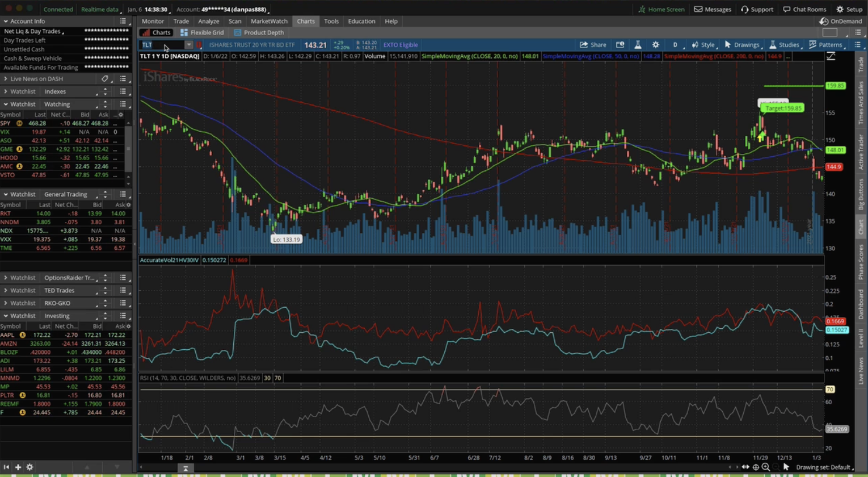Switch to the Monitor tab
The width and height of the screenshot is (868, 477).
pyautogui.click(x=153, y=21)
